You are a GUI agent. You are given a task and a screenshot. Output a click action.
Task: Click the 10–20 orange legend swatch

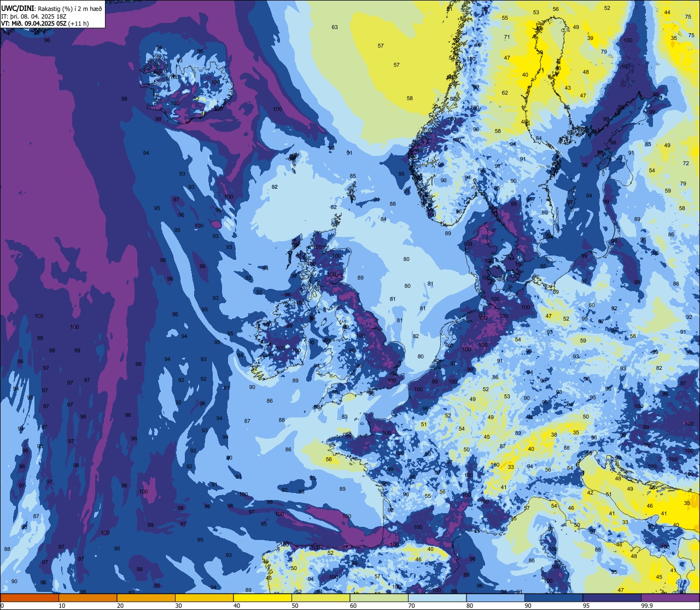point(87,598)
